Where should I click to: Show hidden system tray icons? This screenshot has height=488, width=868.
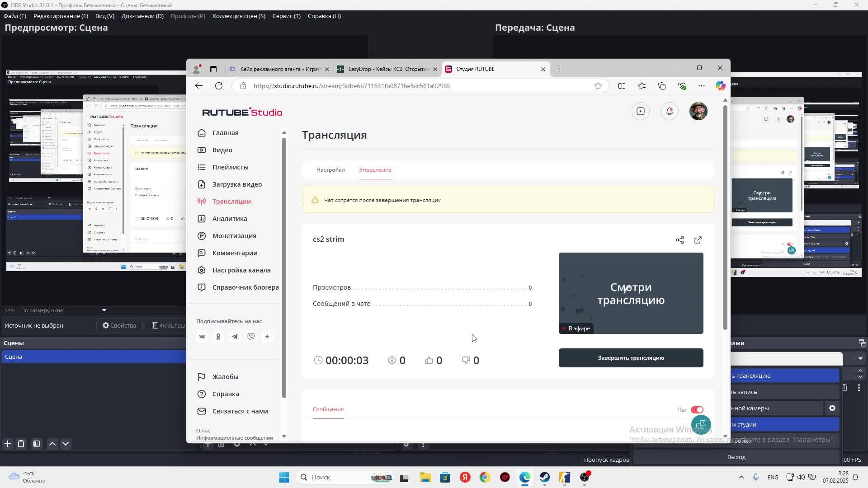coord(741,477)
